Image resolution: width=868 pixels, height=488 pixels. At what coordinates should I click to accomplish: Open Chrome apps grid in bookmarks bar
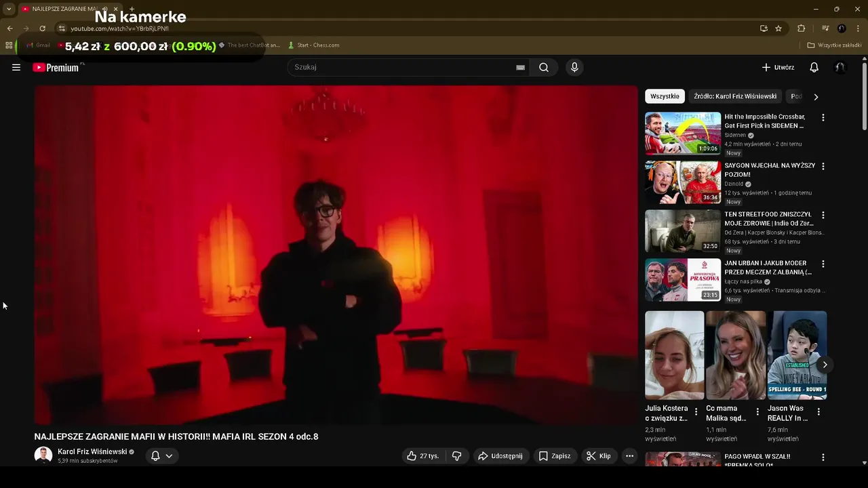click(x=9, y=45)
